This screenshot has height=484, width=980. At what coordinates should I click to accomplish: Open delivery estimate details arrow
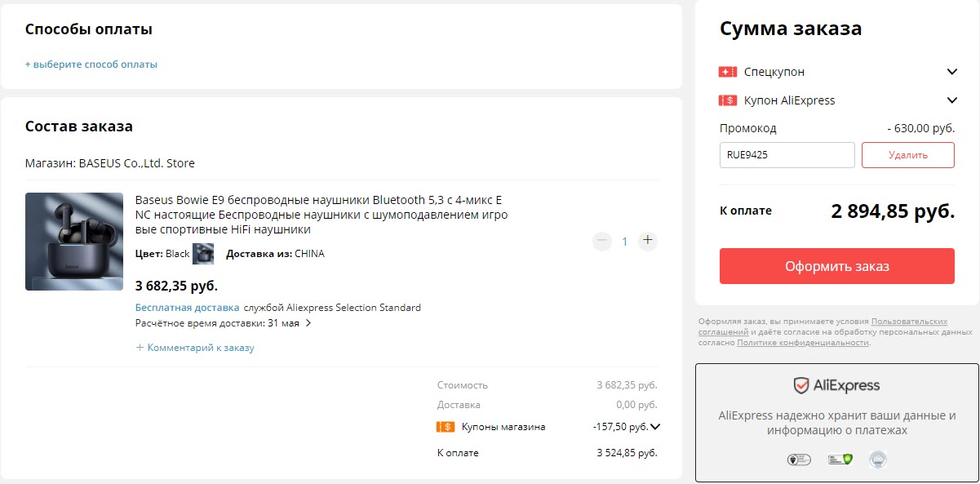(308, 323)
